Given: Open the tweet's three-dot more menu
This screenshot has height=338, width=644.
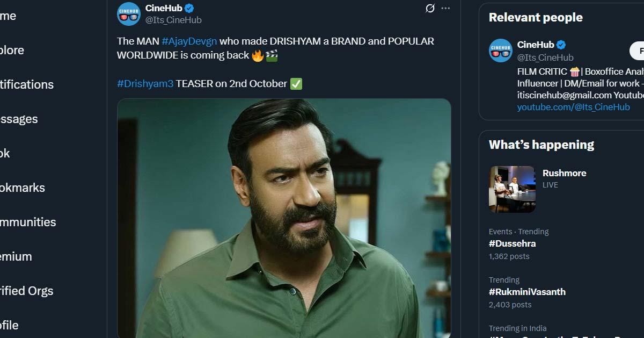Looking at the screenshot, I should (445, 9).
